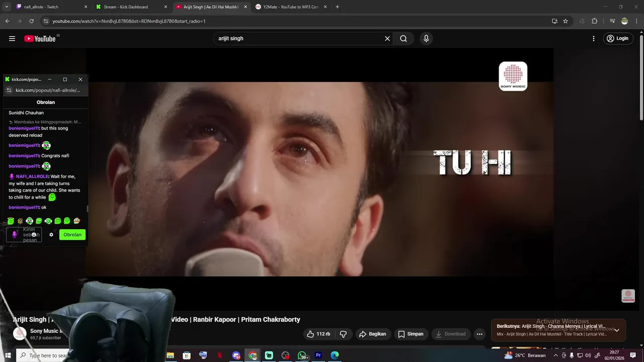
Task: Dislike the video with thumbs down
Action: coord(343,334)
